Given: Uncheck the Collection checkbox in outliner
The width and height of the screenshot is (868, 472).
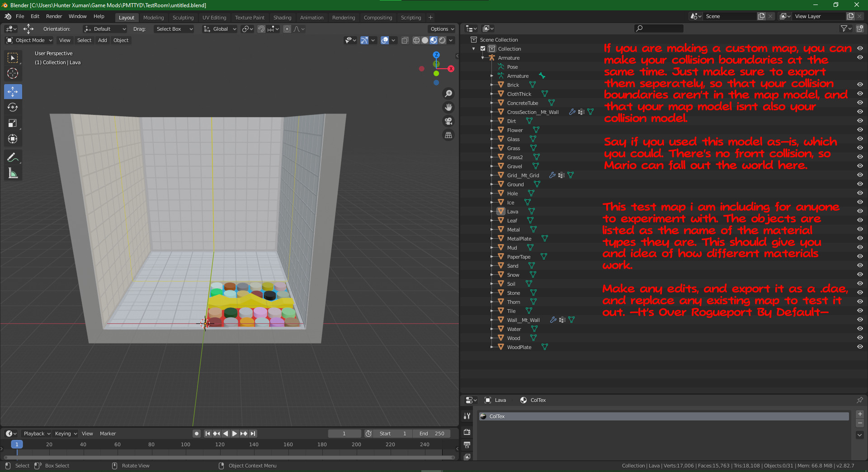Looking at the screenshot, I should pos(483,49).
